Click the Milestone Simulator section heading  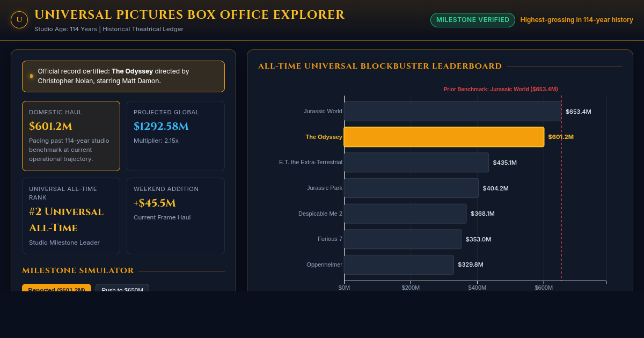click(78, 270)
